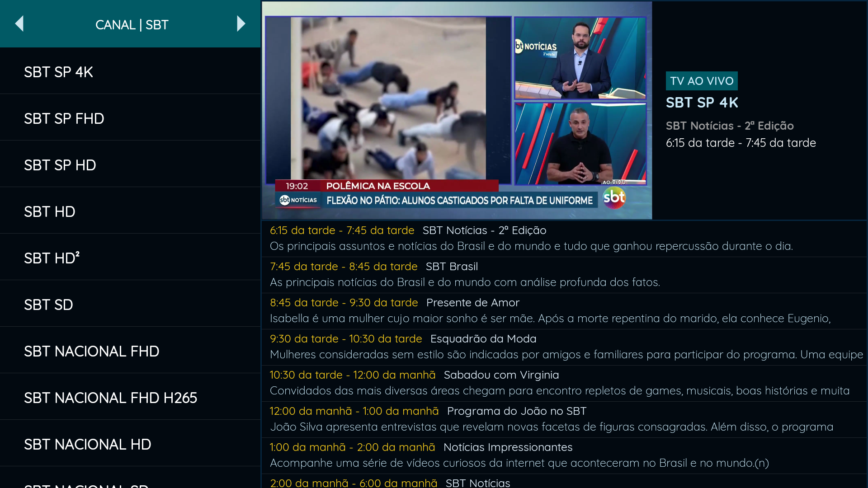
Task: Switch to the SBT HD channel
Action: point(130,211)
